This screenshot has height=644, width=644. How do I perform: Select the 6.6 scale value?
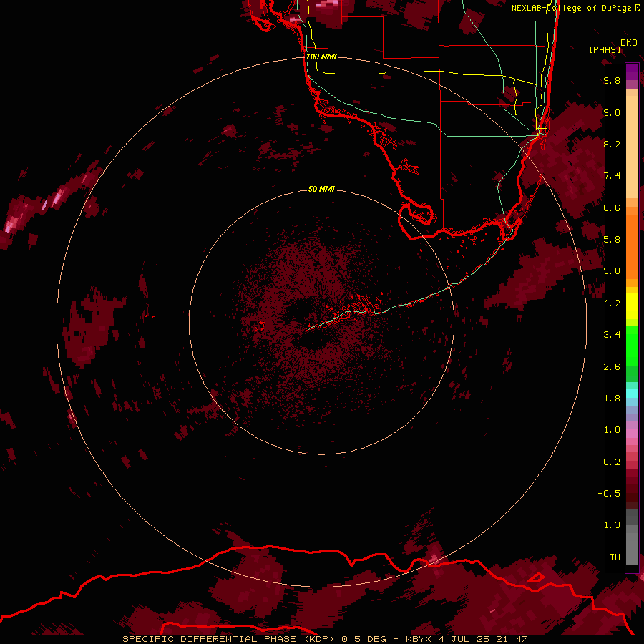(x=612, y=208)
